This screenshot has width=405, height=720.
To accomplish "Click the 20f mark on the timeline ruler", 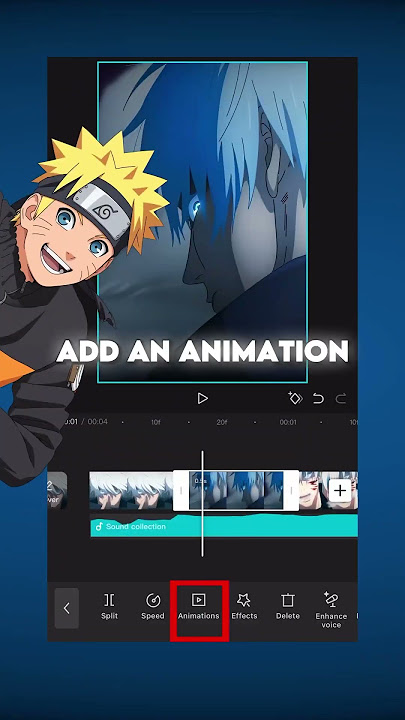I will pos(222,422).
